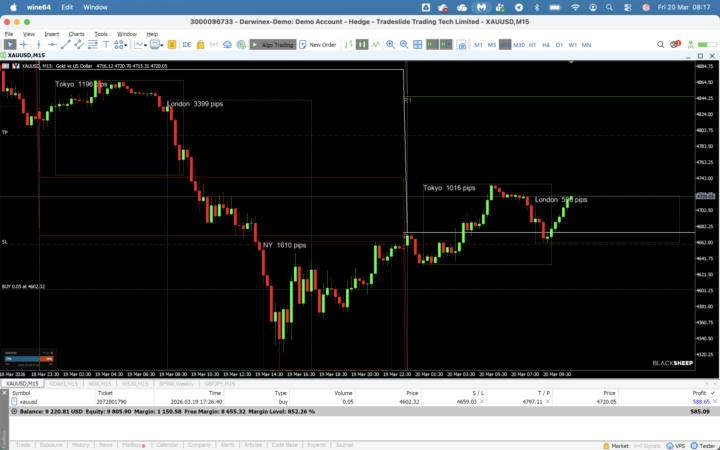Expand the Balance summary row
The image size is (720, 450).
click(x=14, y=411)
